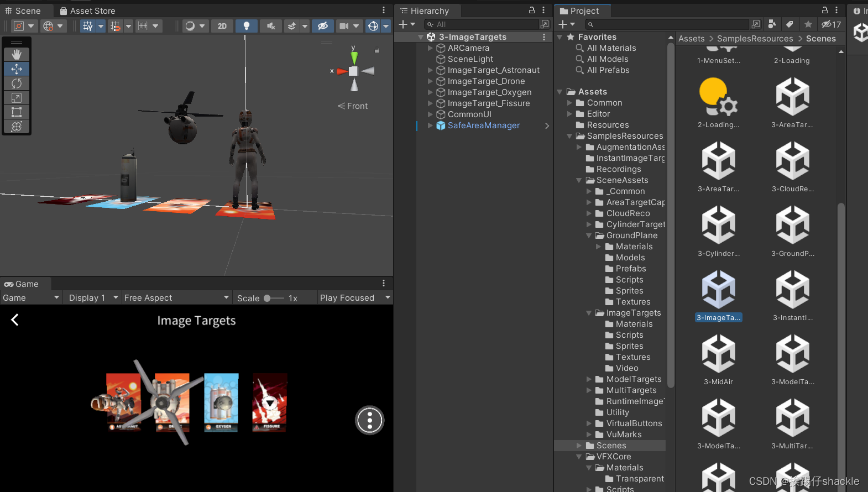This screenshot has width=868, height=492.
Task: Open SafeAreaManager prefab arrow
Action: pos(547,125)
